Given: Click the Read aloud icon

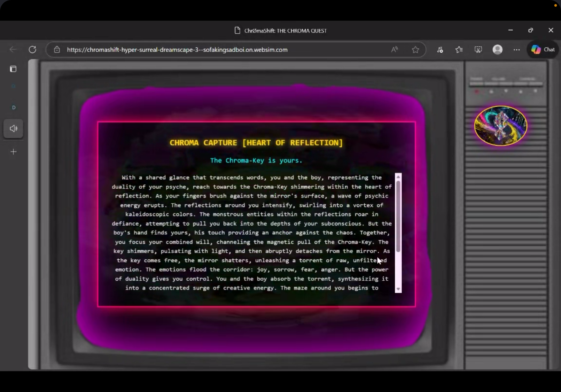Looking at the screenshot, I should (x=394, y=50).
